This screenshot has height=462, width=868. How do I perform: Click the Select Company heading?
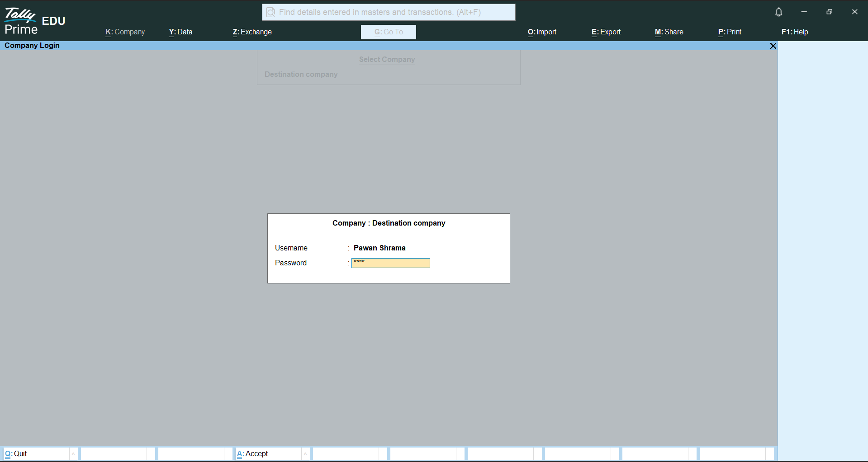click(x=387, y=60)
